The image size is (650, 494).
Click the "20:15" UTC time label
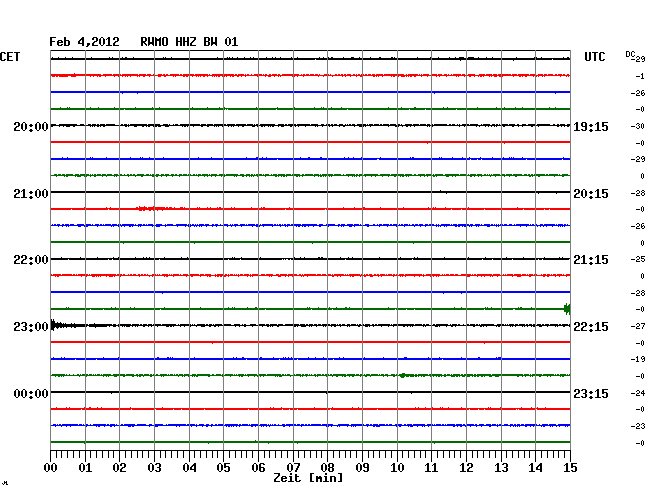pyautogui.click(x=591, y=194)
